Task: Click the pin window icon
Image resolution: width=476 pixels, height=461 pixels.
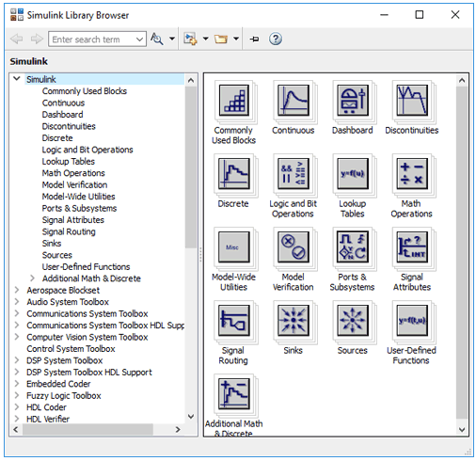Action: click(254, 40)
